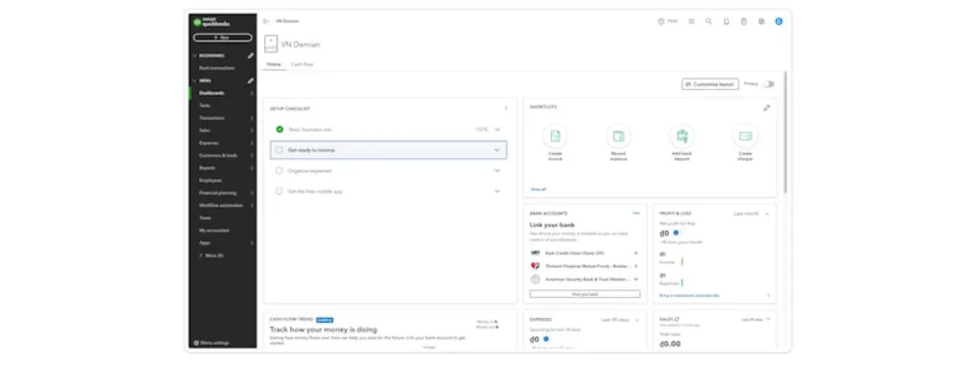980x383 pixels.
Task: Select the Get the free mobile app circle
Action: (x=279, y=191)
